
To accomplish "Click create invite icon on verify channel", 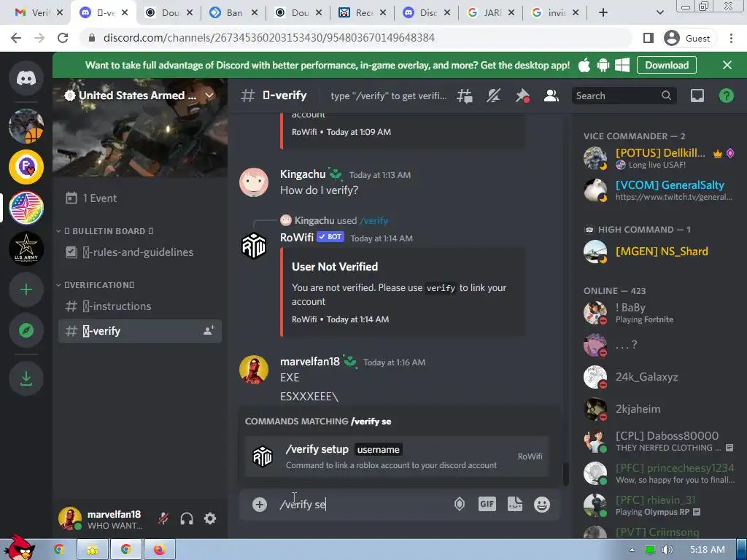I will [209, 330].
